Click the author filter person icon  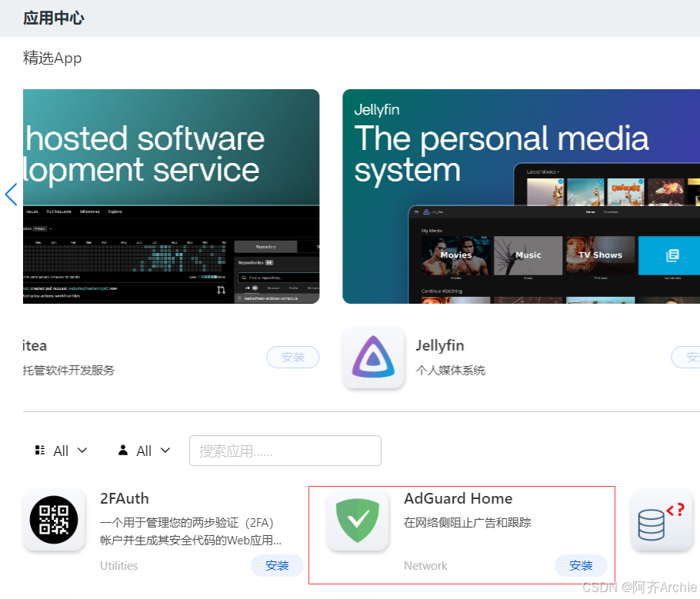pos(123,450)
